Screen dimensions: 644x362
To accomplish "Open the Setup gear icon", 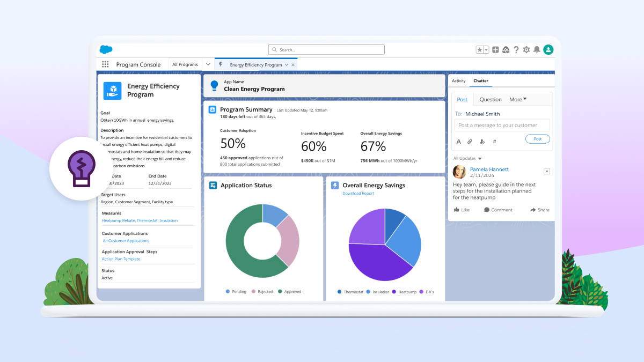I will point(527,49).
